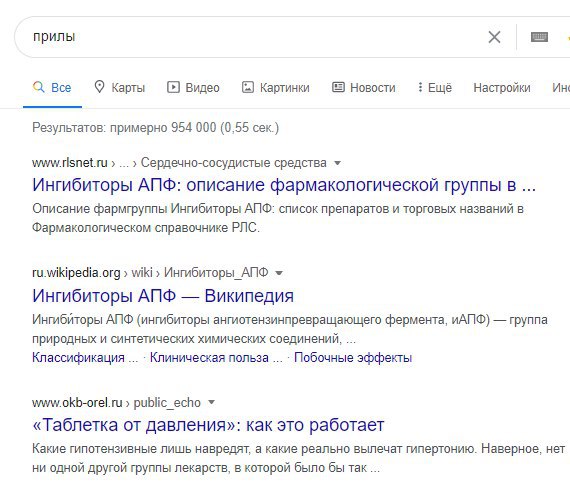Open the on-screen keyboard icon

pyautogui.click(x=539, y=37)
